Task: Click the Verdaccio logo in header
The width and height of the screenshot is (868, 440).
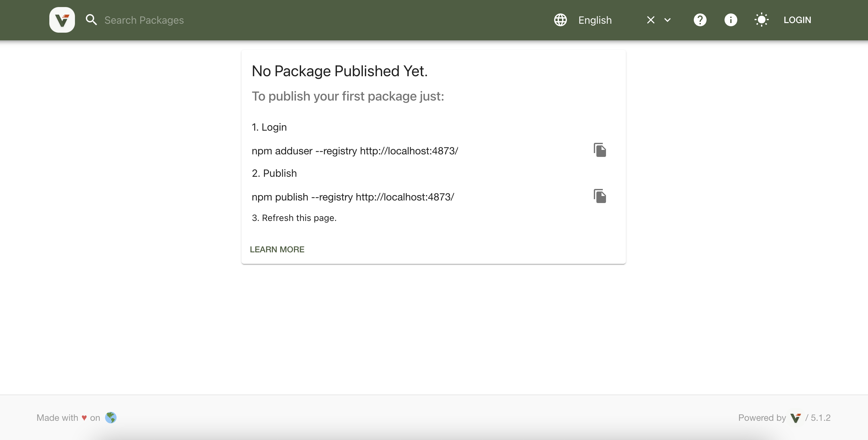Action: point(62,20)
